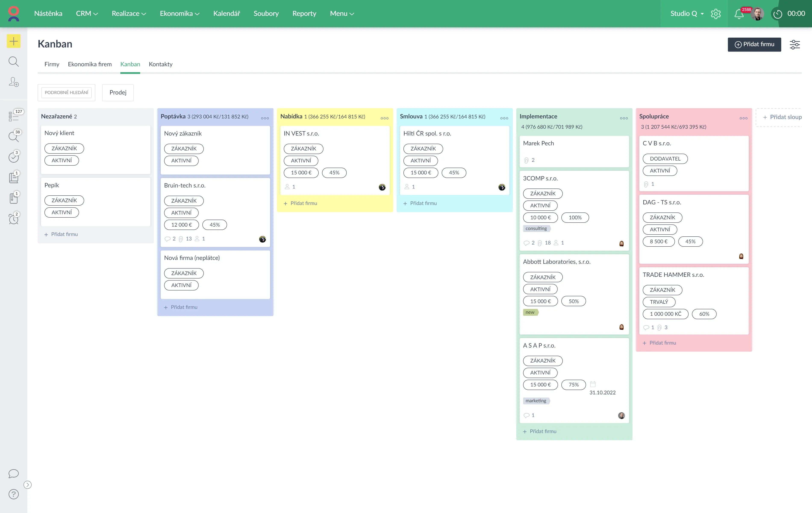Screen dimensions: 812x513
Task: Open chat bubble icon in sidebar
Action: coord(13,473)
